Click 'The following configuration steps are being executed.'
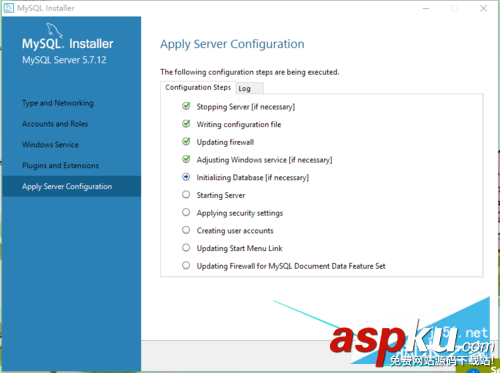 point(250,72)
